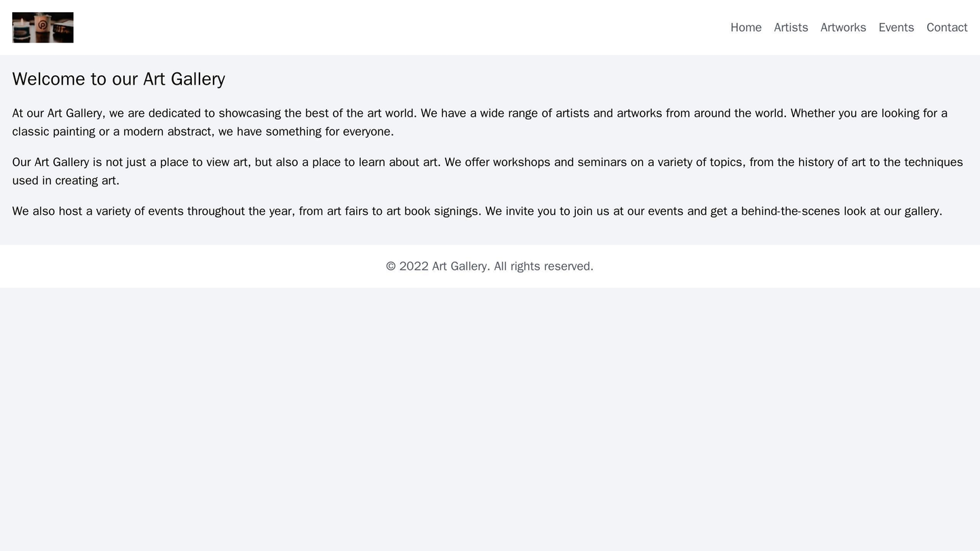Viewport: 980px width, 551px height.
Task: Click the copyright symbol in the footer
Action: [391, 266]
